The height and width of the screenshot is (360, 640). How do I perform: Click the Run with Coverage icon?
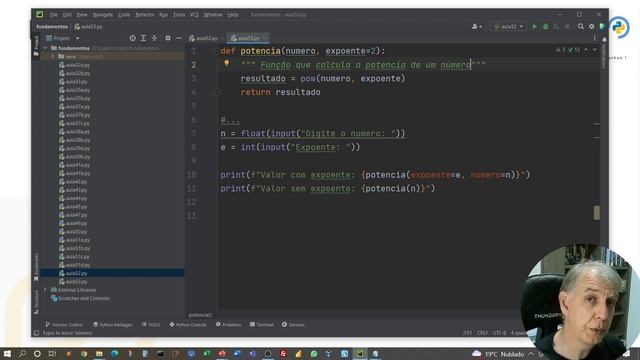(x=556, y=27)
